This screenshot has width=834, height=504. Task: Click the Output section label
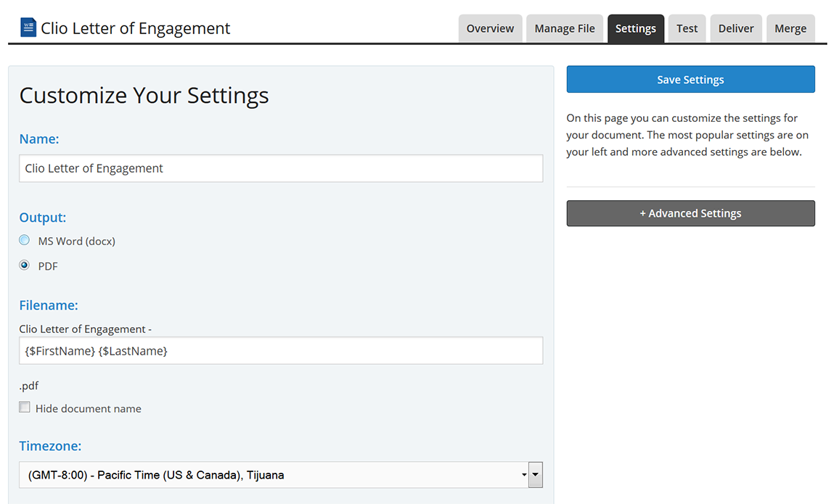(x=42, y=218)
